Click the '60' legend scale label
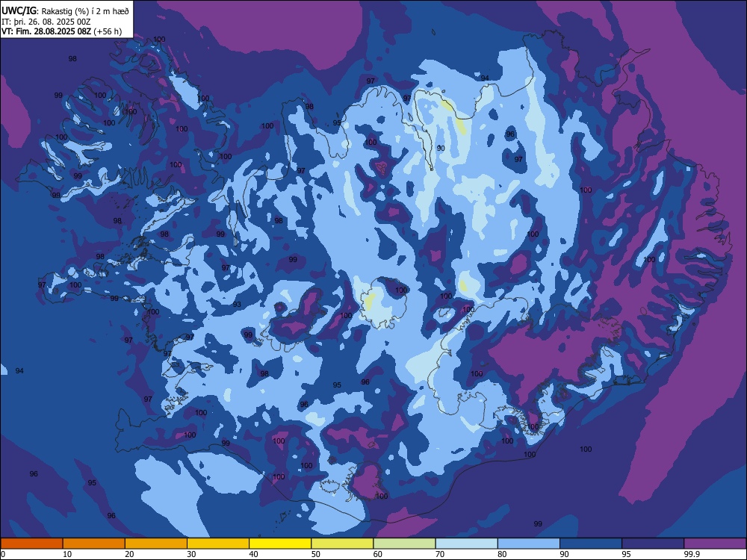 378,554
